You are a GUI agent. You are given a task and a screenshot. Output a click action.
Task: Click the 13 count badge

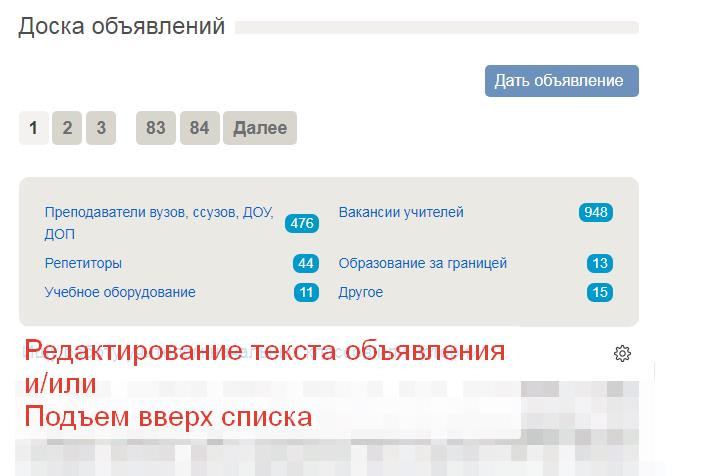[x=600, y=263]
